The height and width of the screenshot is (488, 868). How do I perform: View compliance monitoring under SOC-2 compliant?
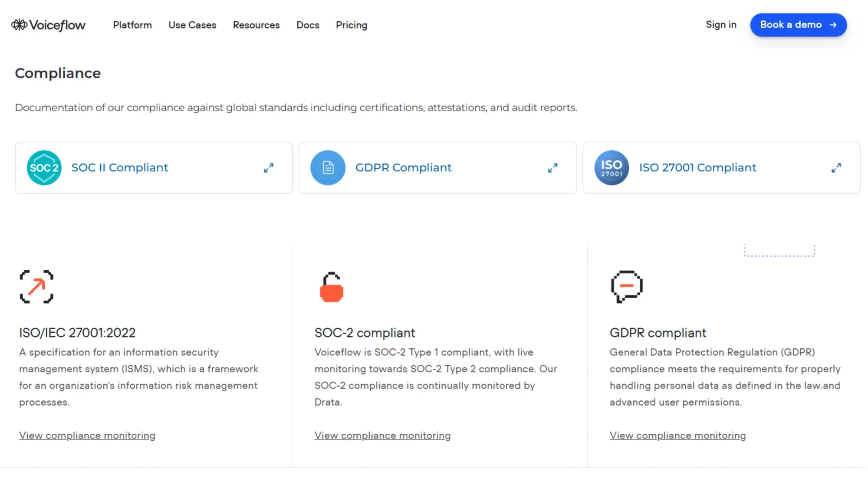(x=382, y=435)
